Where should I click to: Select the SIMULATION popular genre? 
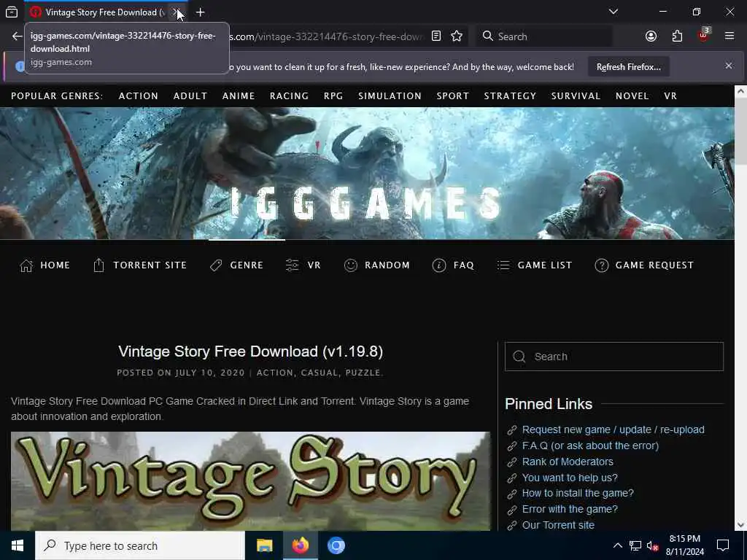390,96
